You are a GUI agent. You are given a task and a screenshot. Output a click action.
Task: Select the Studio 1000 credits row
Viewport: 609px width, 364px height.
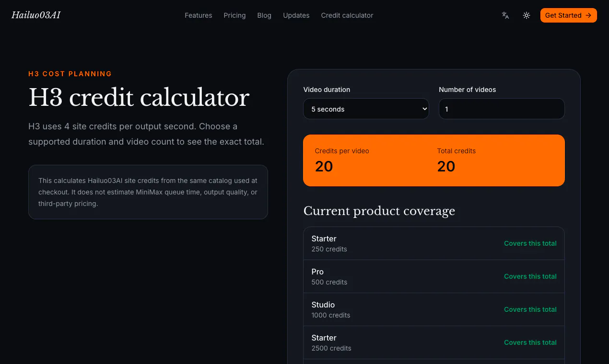434,309
